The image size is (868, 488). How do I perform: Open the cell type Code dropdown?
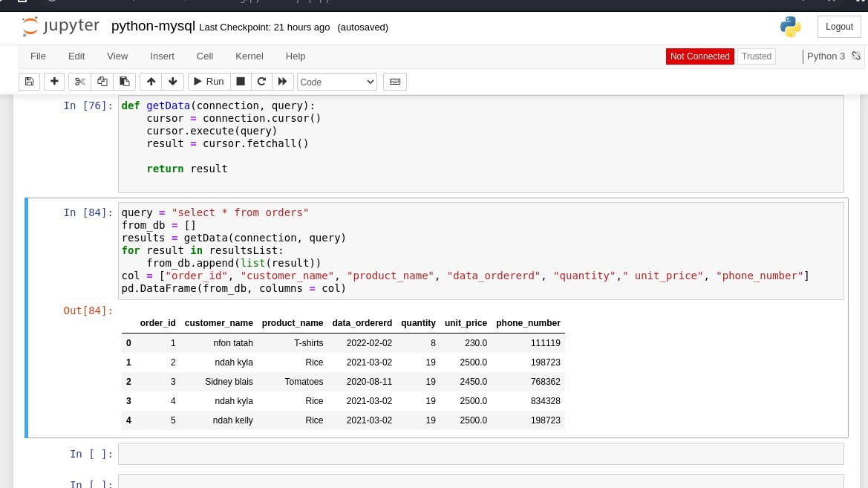(x=336, y=82)
